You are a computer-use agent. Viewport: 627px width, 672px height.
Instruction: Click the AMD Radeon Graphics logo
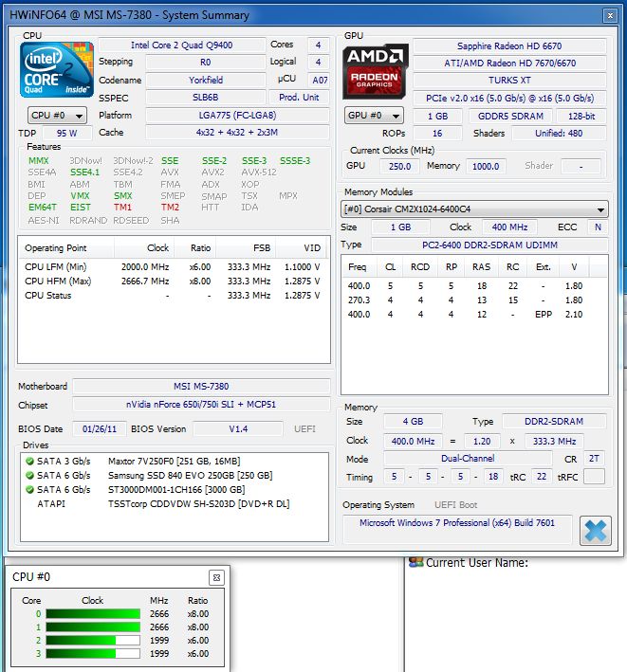click(376, 72)
